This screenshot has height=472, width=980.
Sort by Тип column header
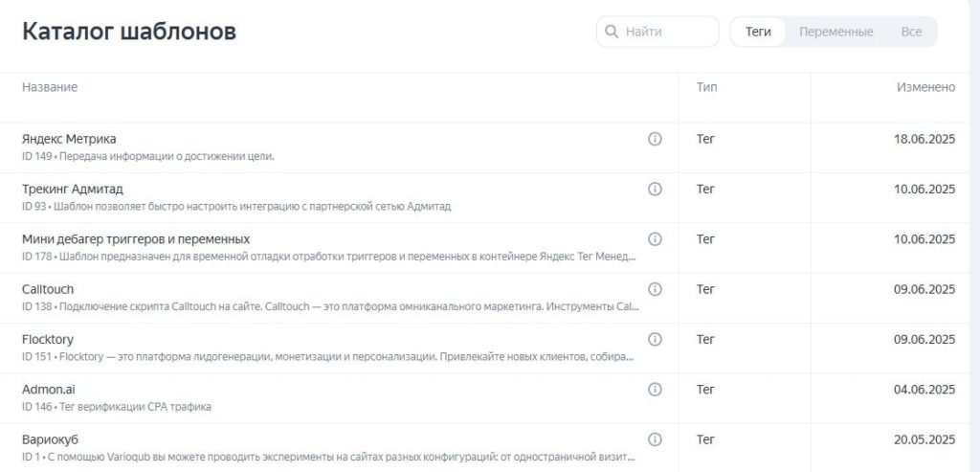[707, 87]
